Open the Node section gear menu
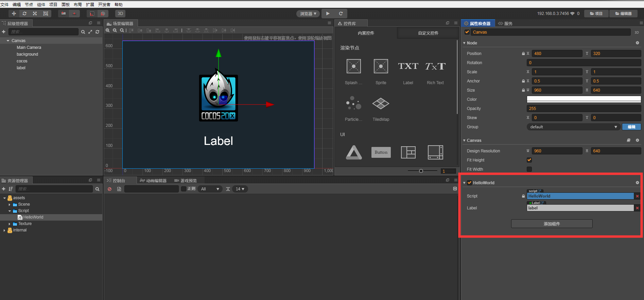The width and height of the screenshot is (644, 300). pyautogui.click(x=638, y=43)
